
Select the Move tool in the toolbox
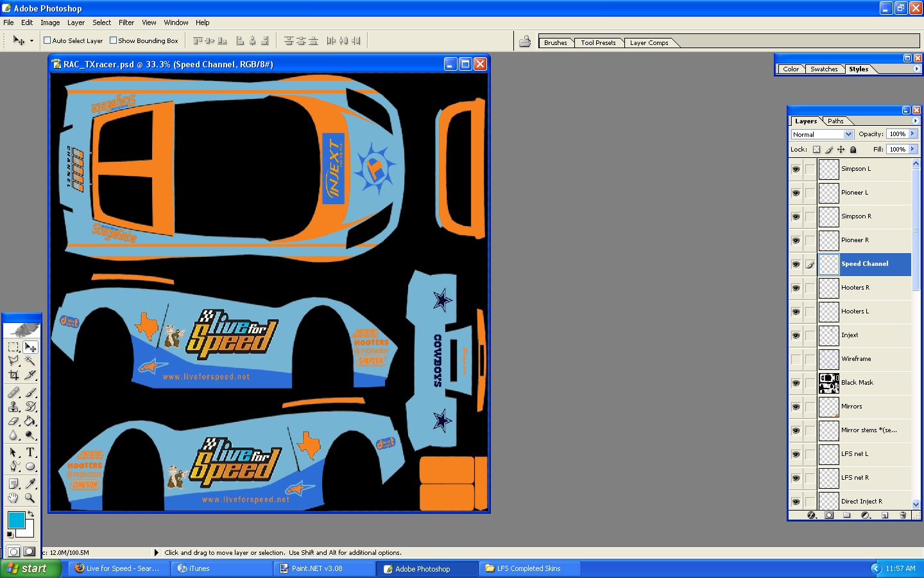click(x=30, y=347)
